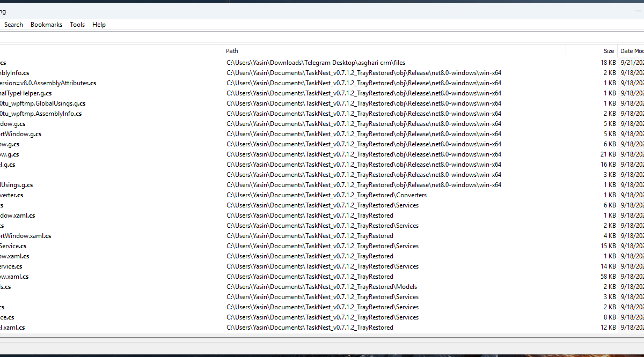Select the file ending in wpftmp.GlobalUsings.g.cs
Screen dimensions: 644x357
coord(43,103)
